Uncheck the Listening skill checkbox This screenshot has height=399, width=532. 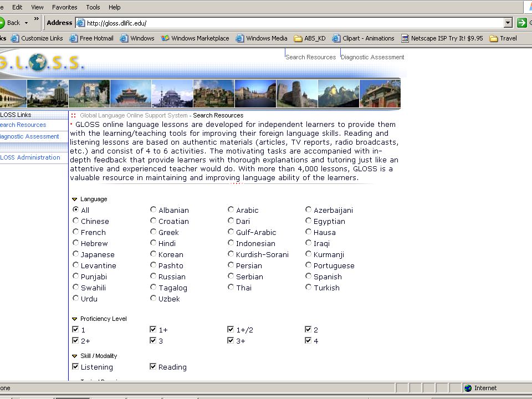(x=75, y=366)
